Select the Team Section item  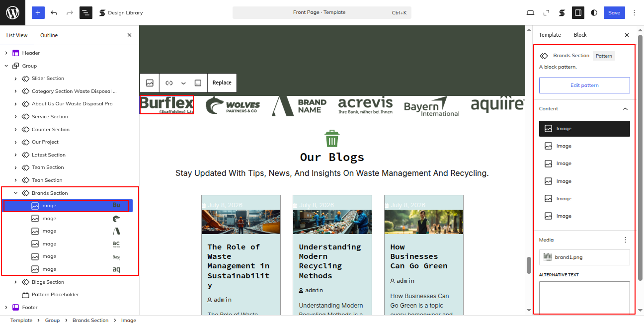48,167
